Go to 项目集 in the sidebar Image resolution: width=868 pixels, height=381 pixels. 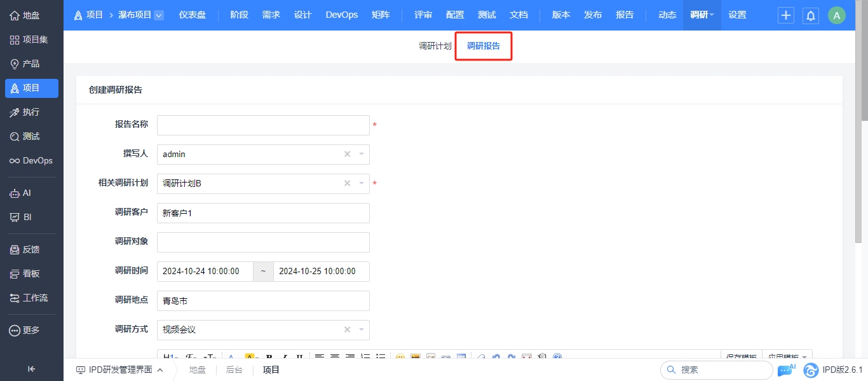pyautogui.click(x=29, y=39)
